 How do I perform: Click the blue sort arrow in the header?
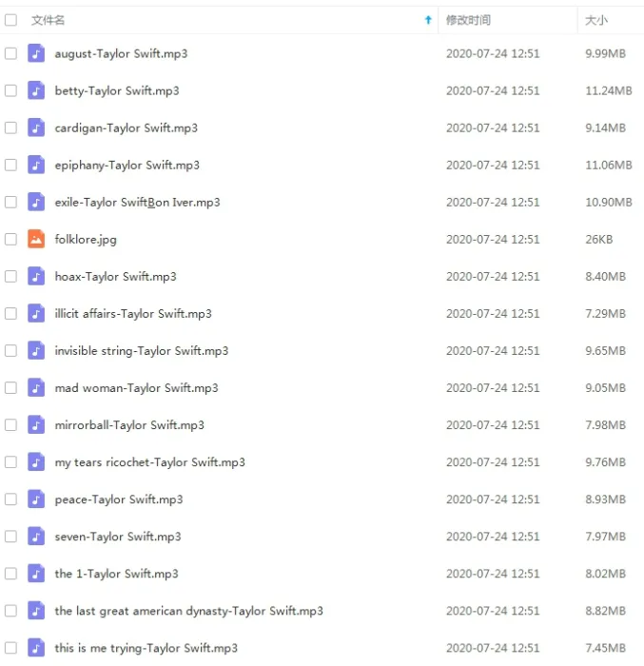pyautogui.click(x=428, y=20)
